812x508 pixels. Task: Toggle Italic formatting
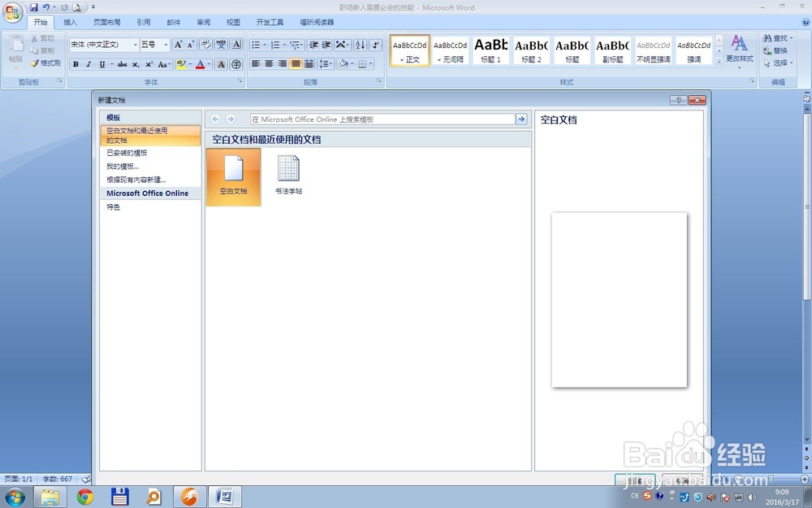(89, 64)
